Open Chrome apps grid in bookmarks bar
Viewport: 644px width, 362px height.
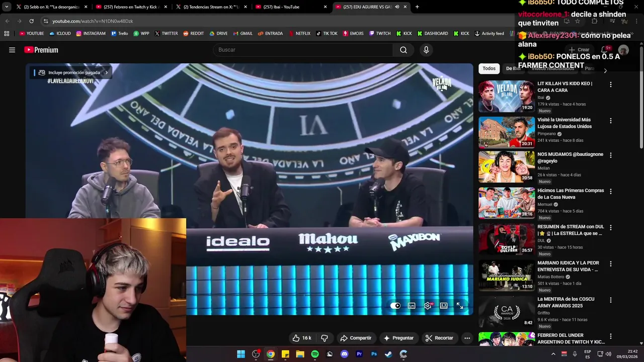click(7, 34)
